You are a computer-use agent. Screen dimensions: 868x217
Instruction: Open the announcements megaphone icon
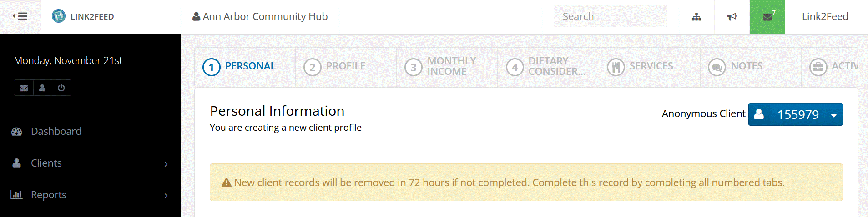(732, 17)
